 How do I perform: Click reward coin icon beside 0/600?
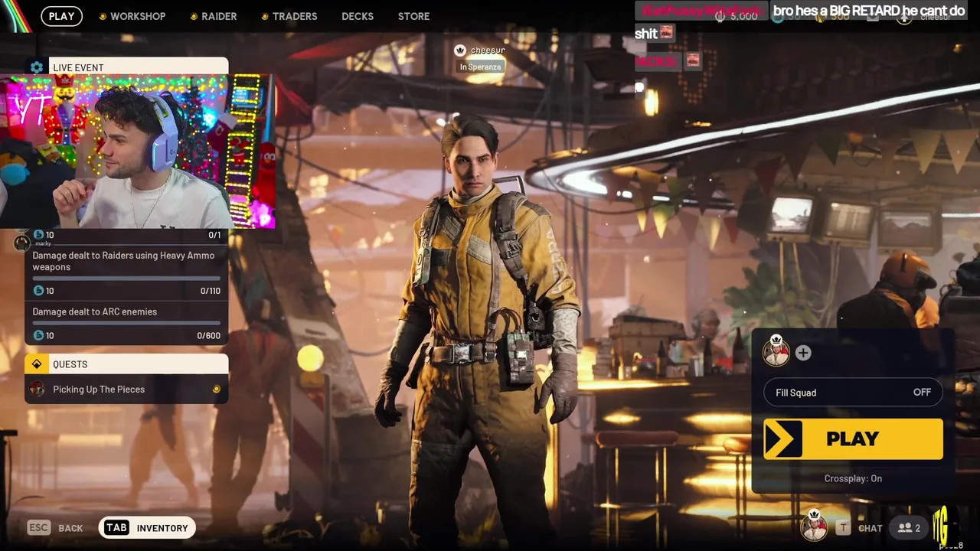[38, 336]
